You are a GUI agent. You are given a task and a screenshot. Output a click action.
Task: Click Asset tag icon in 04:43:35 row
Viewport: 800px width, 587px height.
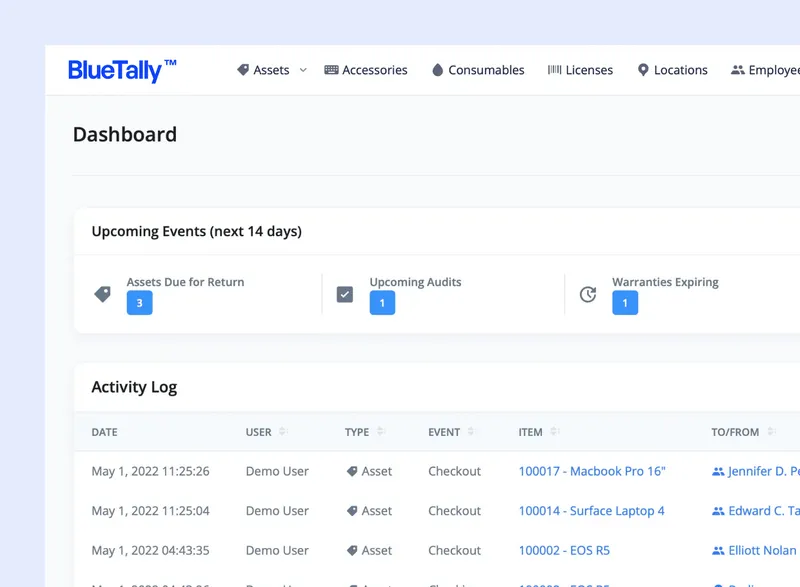[x=352, y=551]
